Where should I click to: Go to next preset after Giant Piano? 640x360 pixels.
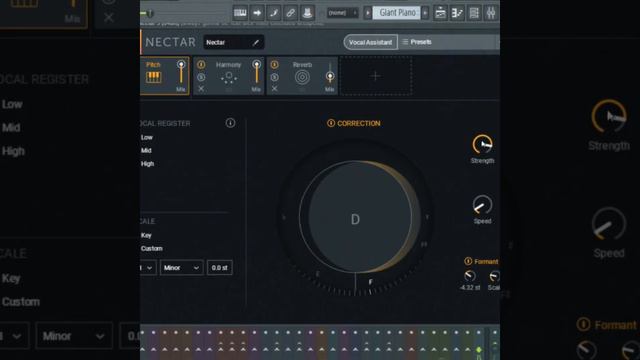click(x=425, y=13)
